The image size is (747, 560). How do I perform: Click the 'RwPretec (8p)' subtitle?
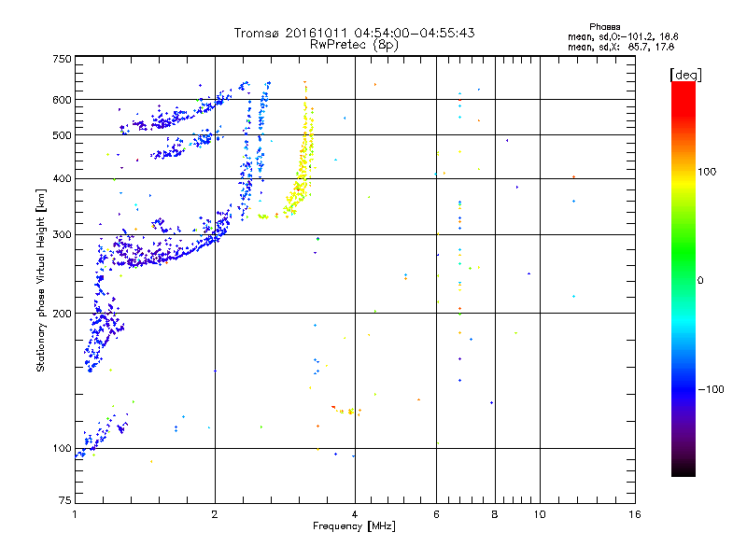355,45
